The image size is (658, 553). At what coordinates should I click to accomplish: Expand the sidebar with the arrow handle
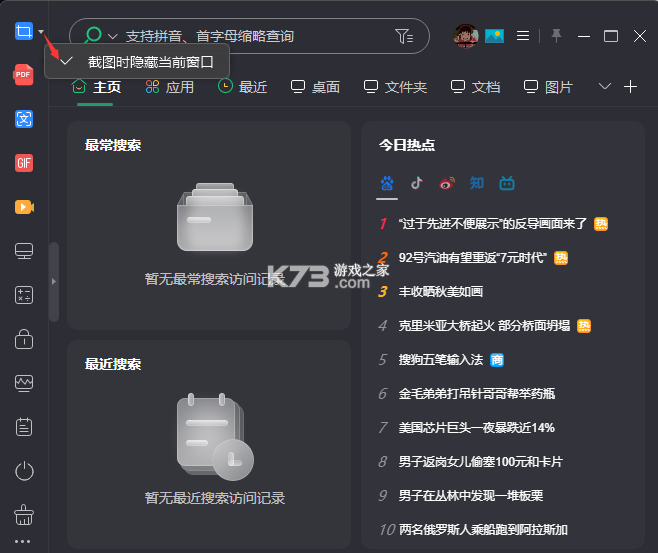54,282
